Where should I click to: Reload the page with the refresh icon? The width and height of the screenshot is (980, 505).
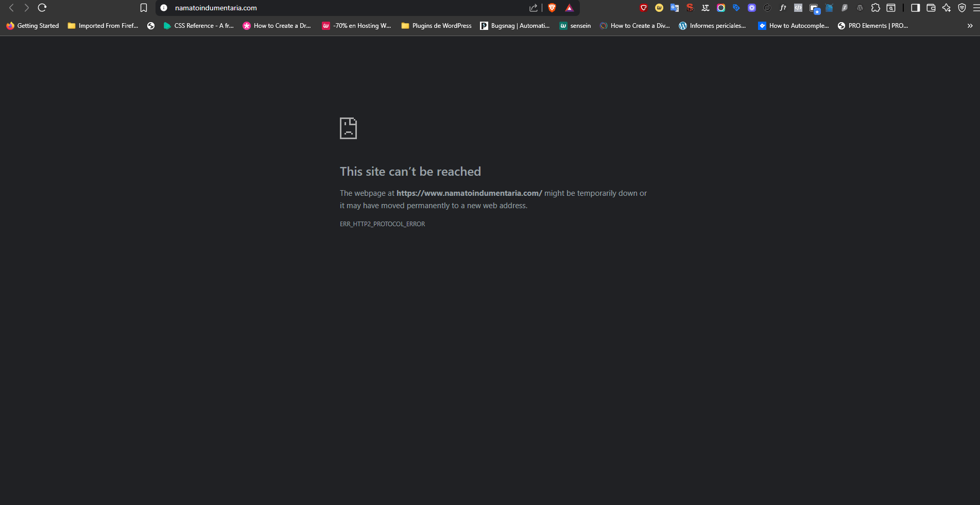tap(42, 8)
